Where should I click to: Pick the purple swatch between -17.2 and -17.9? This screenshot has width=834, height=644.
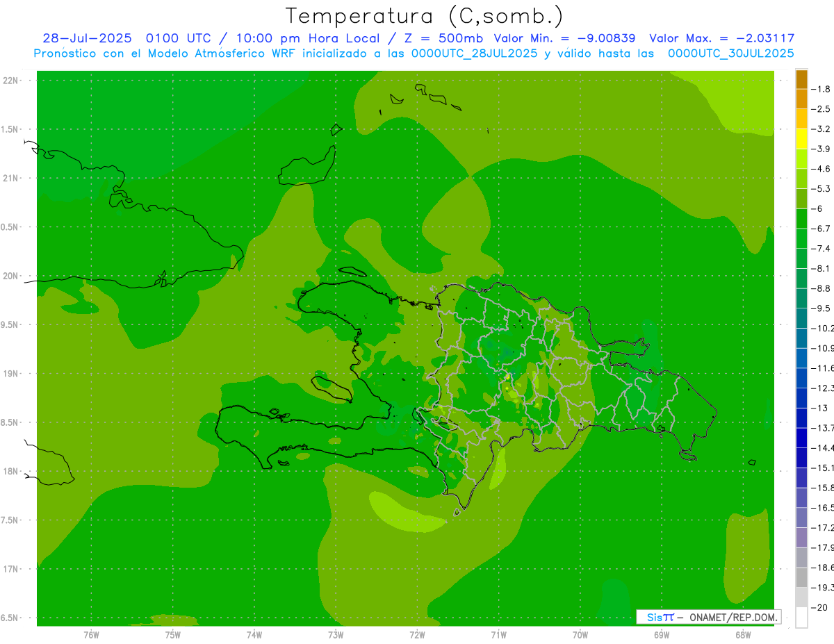(801, 537)
